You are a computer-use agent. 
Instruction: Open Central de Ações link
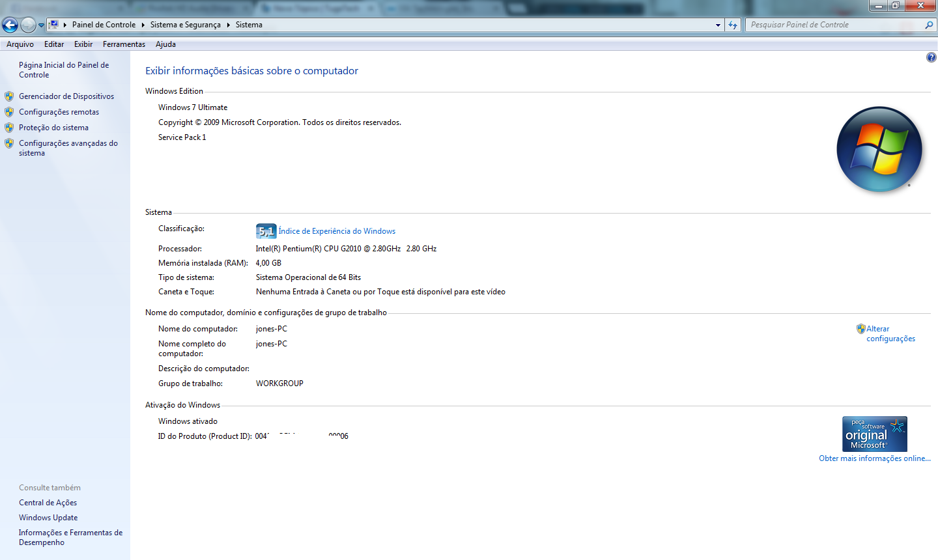pyautogui.click(x=48, y=503)
